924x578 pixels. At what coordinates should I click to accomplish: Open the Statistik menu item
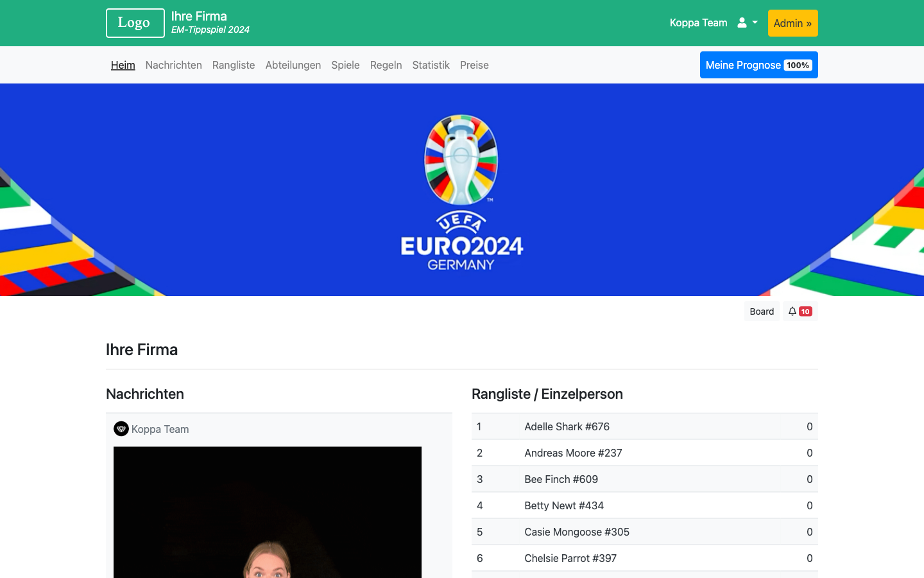(431, 65)
